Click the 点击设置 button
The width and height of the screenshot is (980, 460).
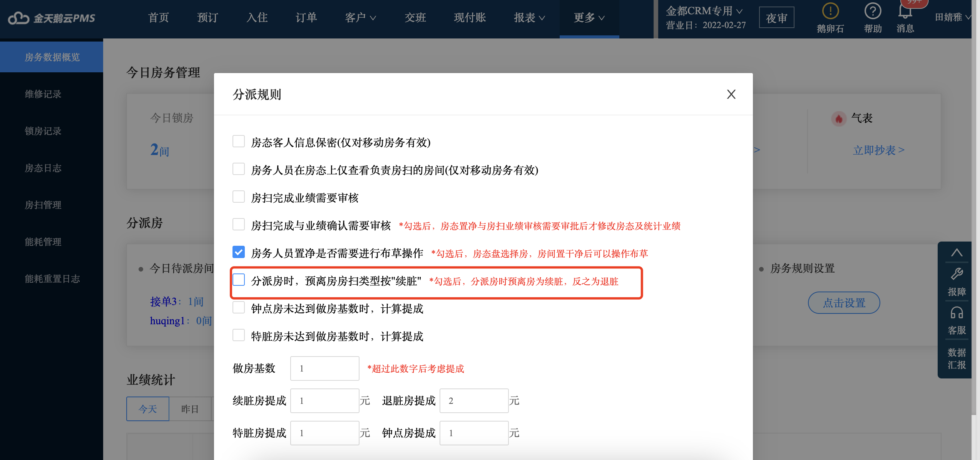tap(844, 303)
